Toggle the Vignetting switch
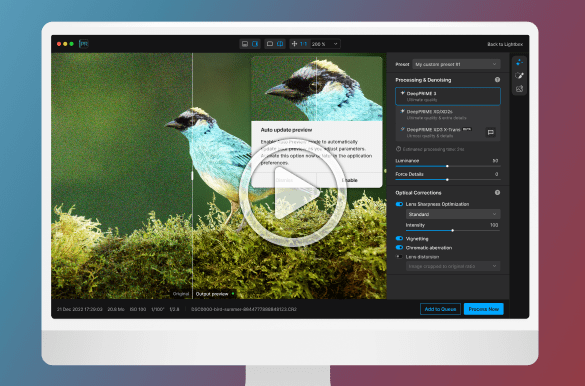The image size is (585, 386). click(399, 238)
